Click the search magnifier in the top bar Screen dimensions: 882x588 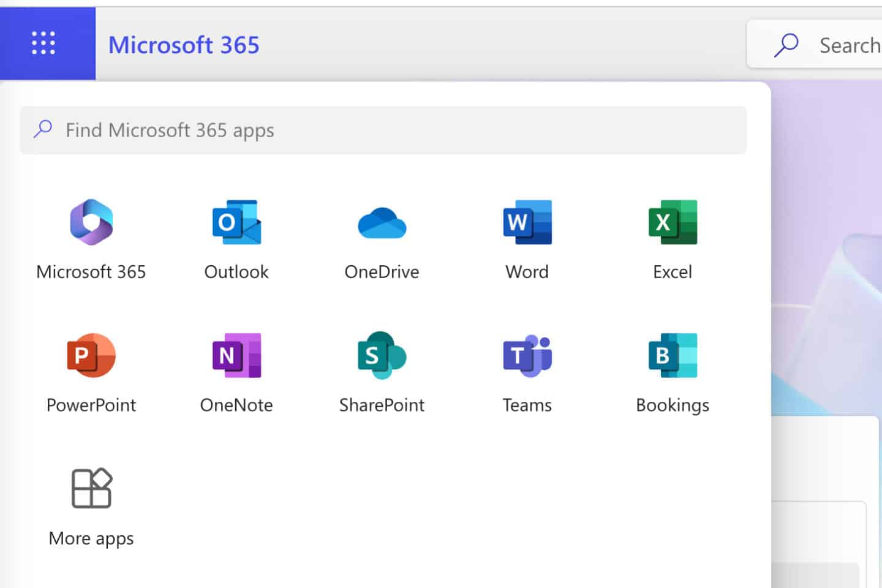pyautogui.click(x=786, y=44)
